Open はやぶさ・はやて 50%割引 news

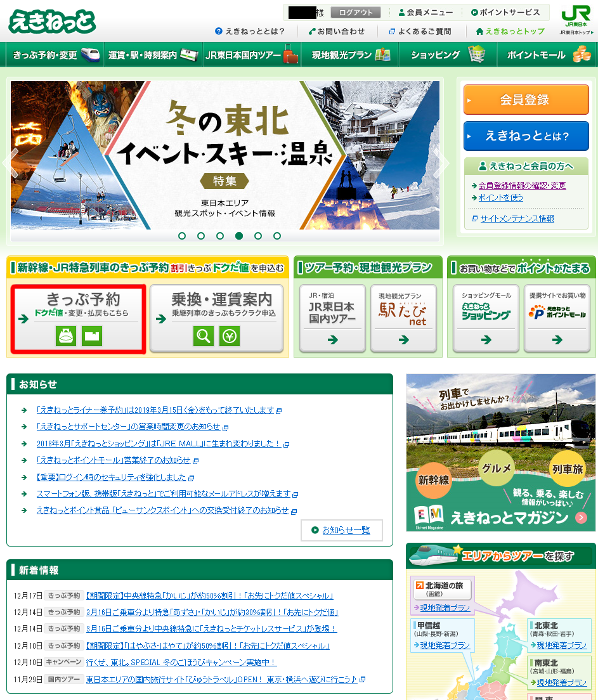pyautogui.click(x=207, y=645)
